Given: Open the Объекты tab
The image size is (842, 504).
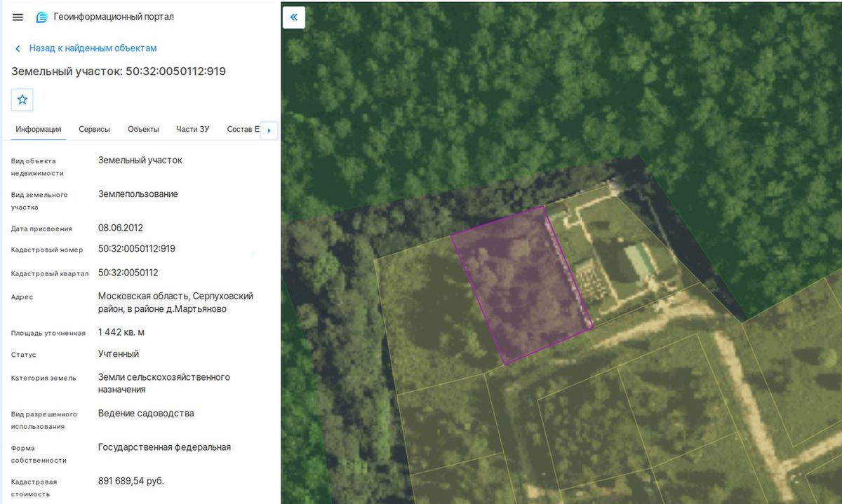Looking at the screenshot, I should [x=143, y=129].
